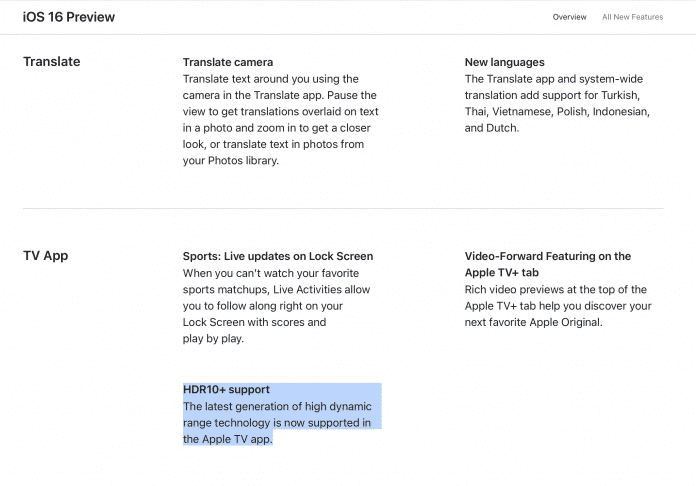Select the TV App section heading
This screenshot has height=486, width=696.
click(x=45, y=256)
